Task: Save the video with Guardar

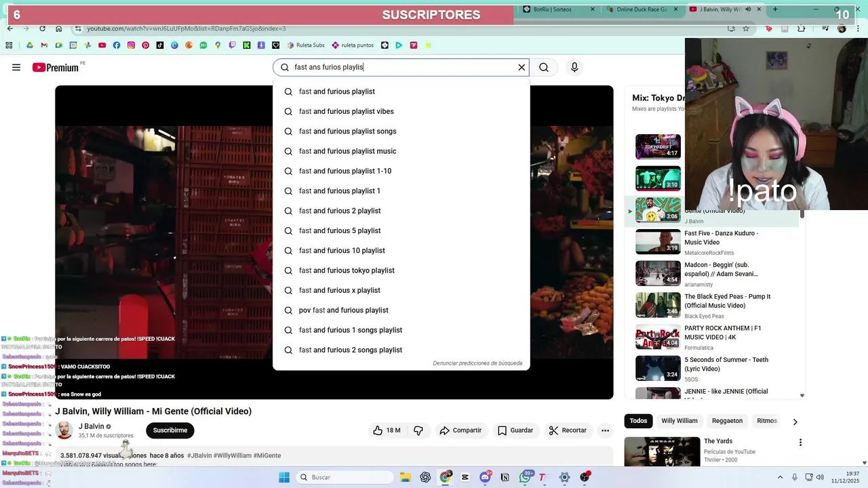Action: tap(515, 430)
